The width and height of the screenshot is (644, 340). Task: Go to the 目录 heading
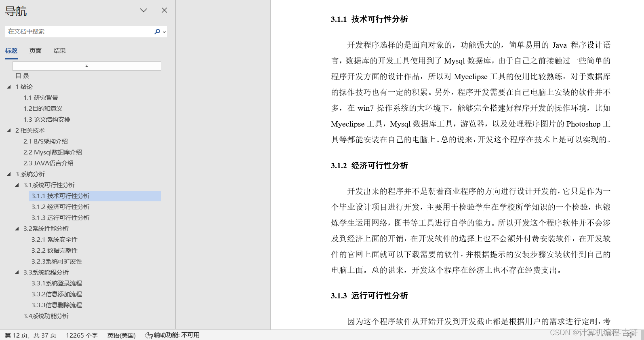click(22, 76)
